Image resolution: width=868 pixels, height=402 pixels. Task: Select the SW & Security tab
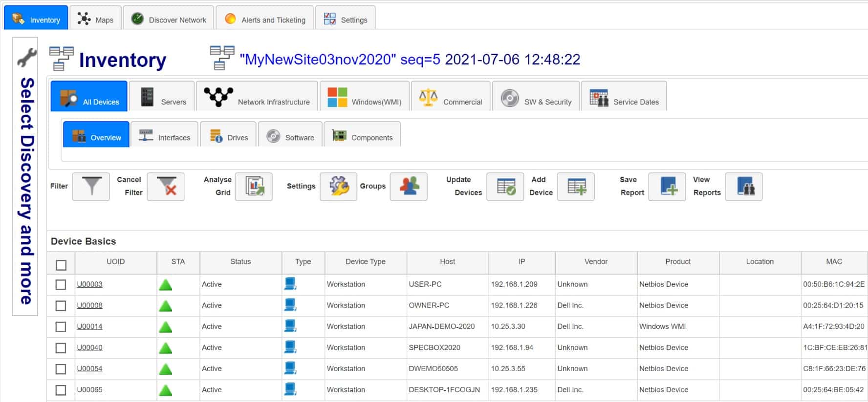click(x=536, y=96)
